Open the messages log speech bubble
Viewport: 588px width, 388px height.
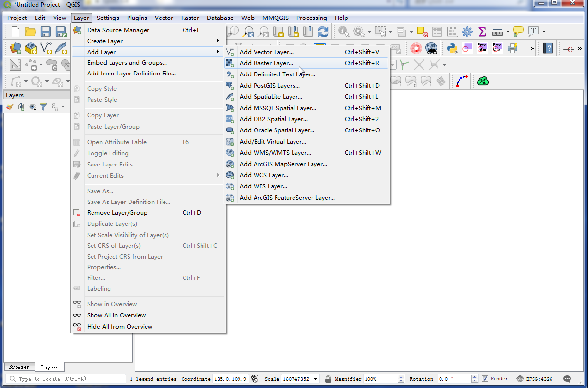tap(567, 379)
